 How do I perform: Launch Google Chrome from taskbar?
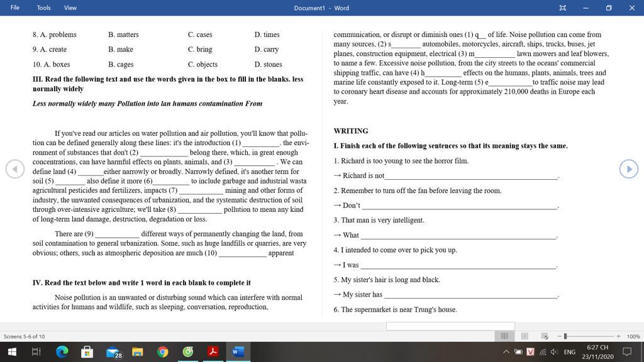pos(163,352)
